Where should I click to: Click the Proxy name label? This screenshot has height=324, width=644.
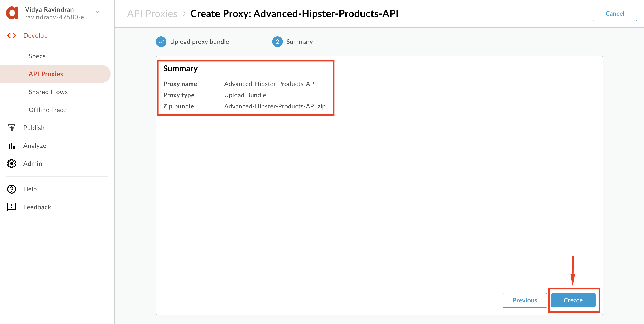click(x=180, y=84)
